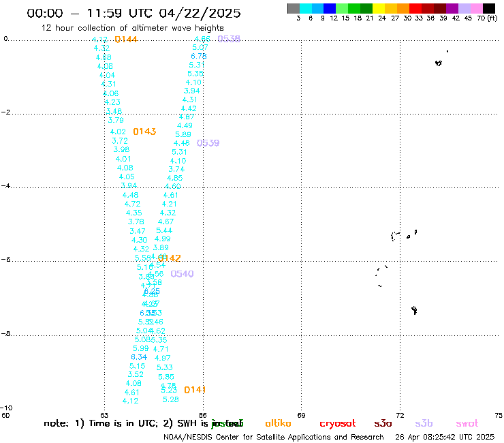Viewport: 504px width, 443px height.
Task: Click the 69 longitude axis label
Action: [x=301, y=415]
